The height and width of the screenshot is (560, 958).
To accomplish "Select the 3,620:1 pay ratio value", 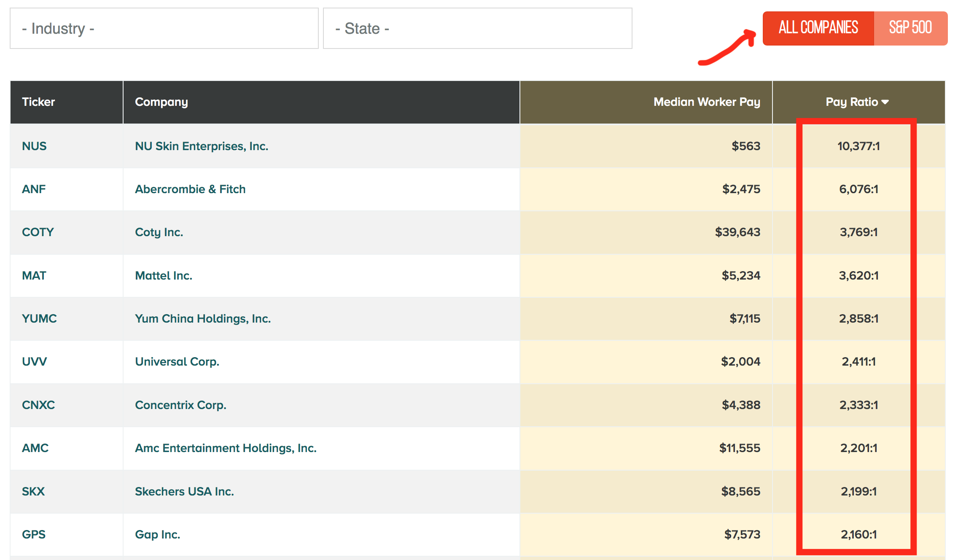I will [x=858, y=275].
